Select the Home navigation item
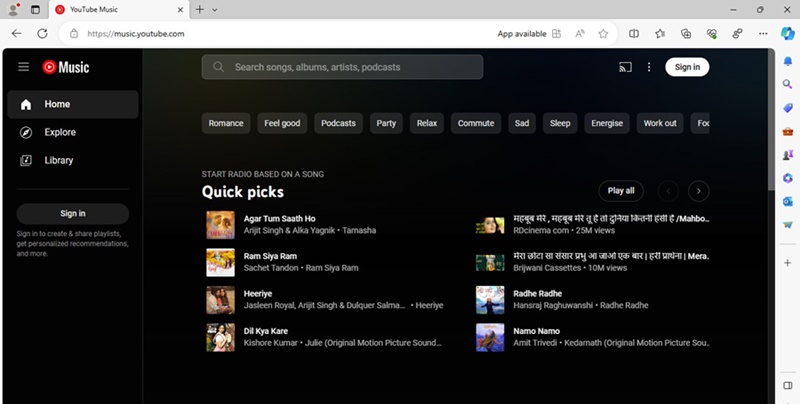The height and width of the screenshot is (404, 800). point(73,105)
